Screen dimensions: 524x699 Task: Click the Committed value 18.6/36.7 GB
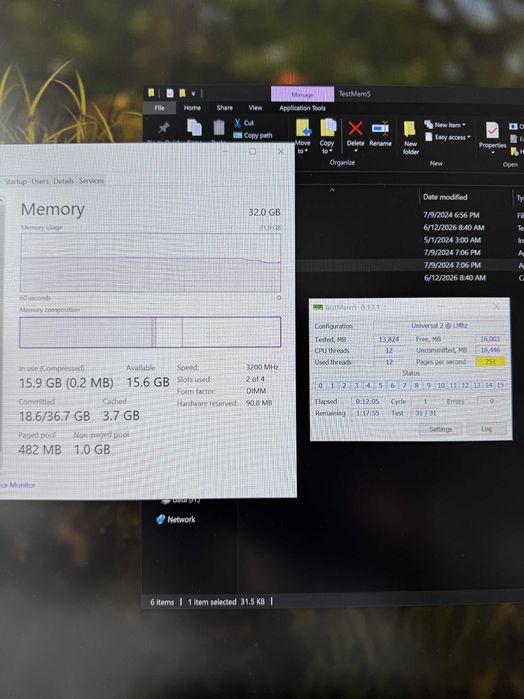click(x=54, y=416)
